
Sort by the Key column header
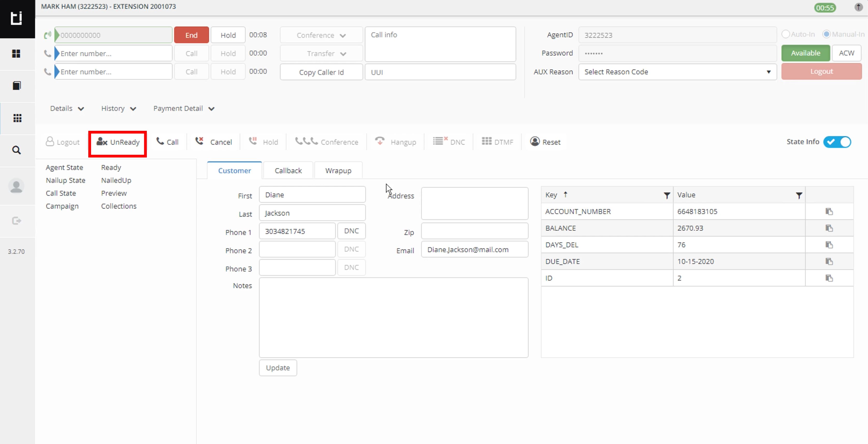click(551, 195)
